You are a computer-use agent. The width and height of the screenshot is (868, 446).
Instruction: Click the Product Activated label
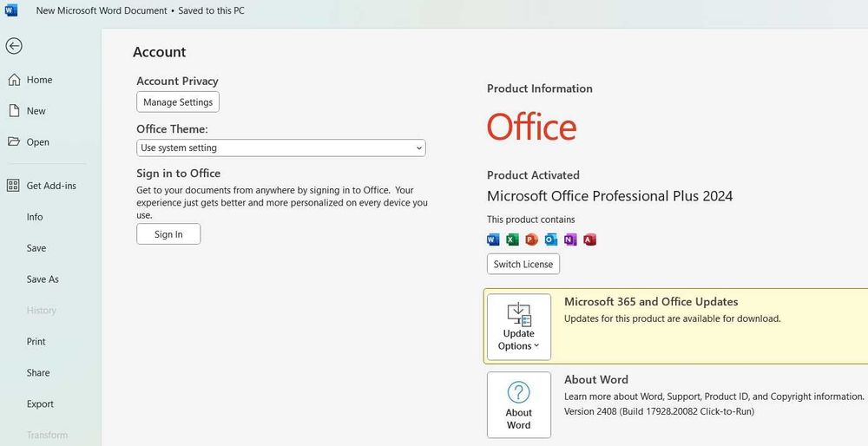click(533, 175)
